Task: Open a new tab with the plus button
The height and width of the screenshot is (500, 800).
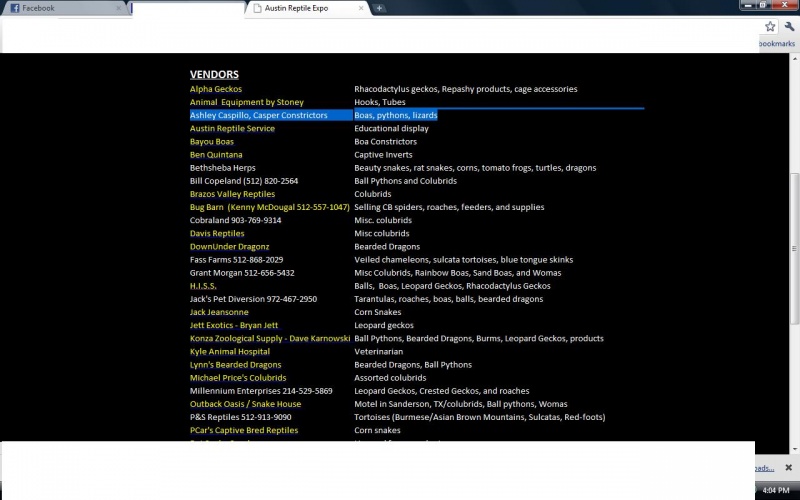Action: click(379, 8)
